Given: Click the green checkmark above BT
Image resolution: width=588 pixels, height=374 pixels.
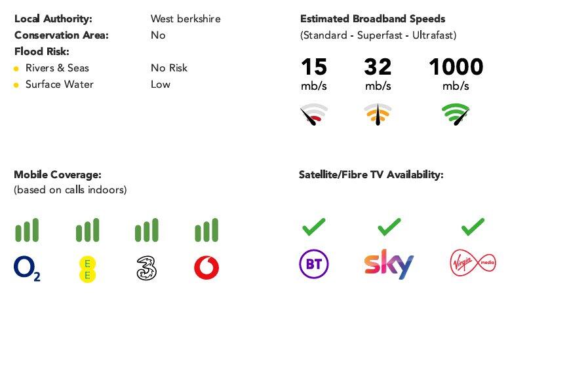Looking at the screenshot, I should click(x=313, y=227).
